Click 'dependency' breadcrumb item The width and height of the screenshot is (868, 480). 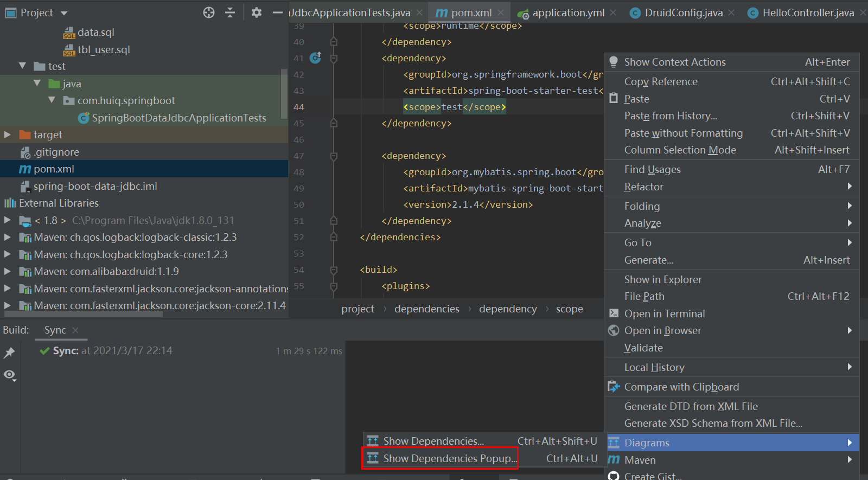(508, 309)
